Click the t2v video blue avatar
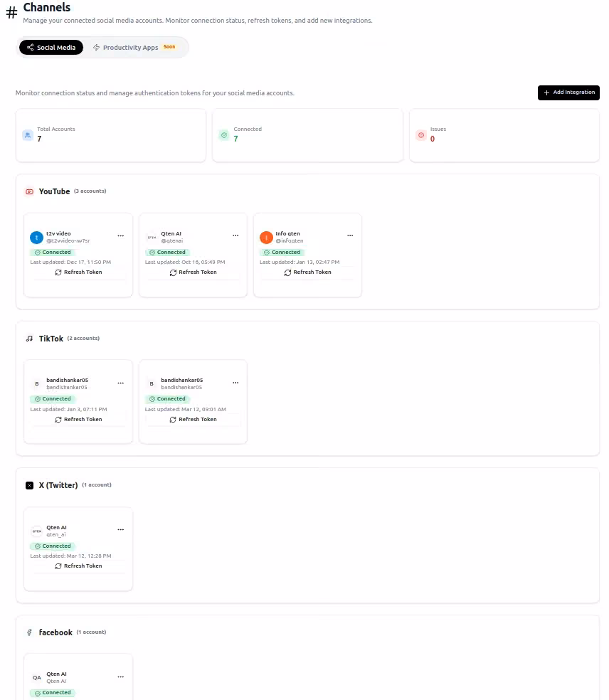Viewport: 609px width, 700px height. (x=36, y=238)
